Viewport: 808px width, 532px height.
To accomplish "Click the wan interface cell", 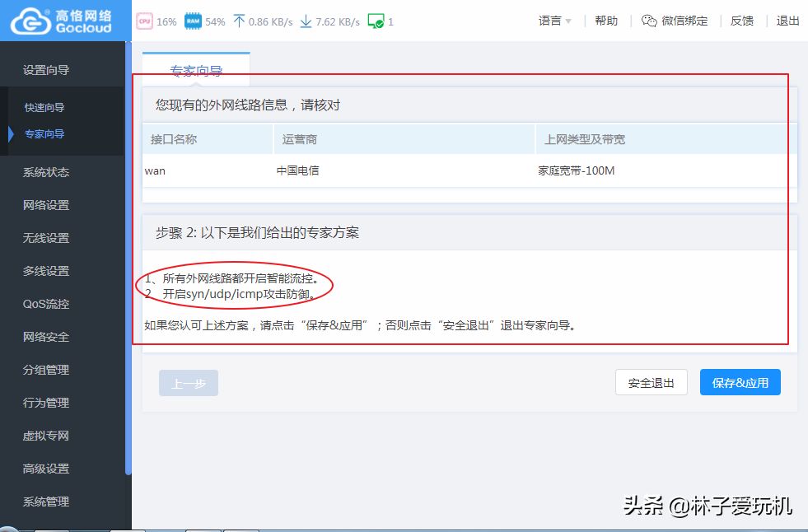I will pos(155,171).
